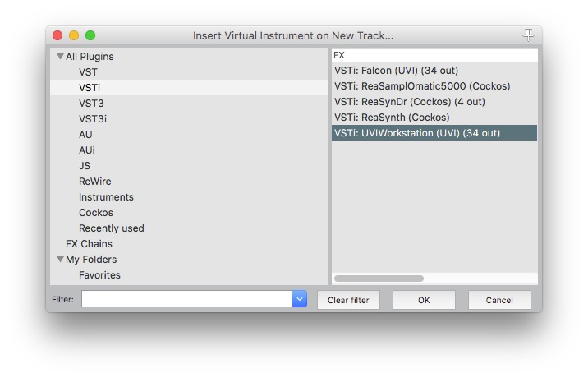
Task: Click the Cancel button
Action: click(499, 300)
